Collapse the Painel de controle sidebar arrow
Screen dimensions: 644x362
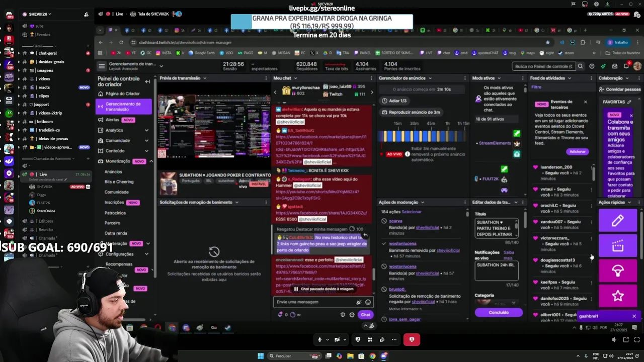(147, 81)
